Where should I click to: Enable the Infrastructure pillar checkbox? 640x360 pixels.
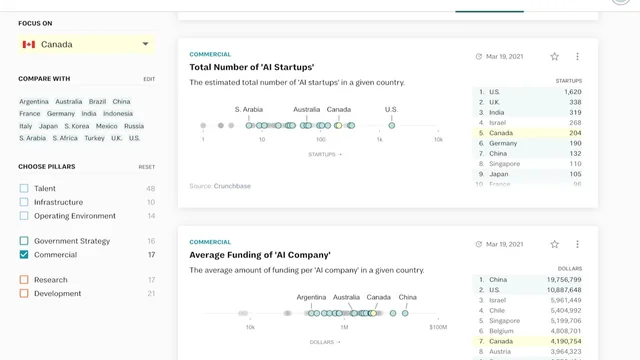24,202
